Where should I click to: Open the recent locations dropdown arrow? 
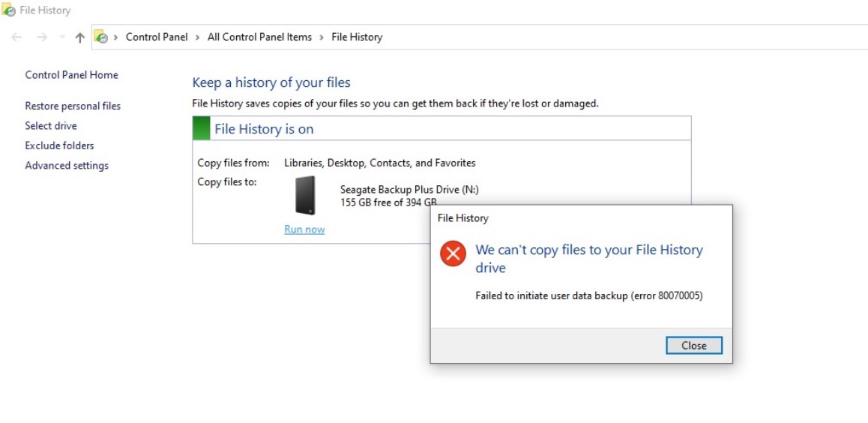[62, 37]
